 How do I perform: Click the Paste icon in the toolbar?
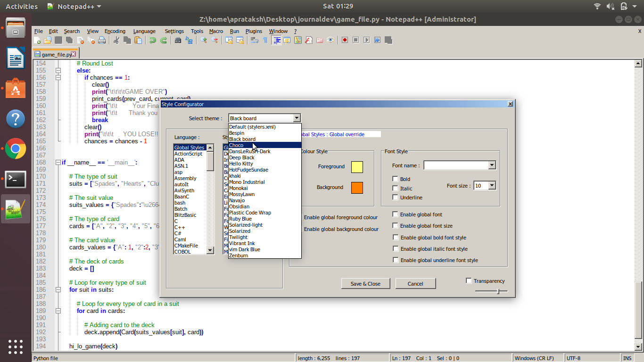click(x=139, y=40)
